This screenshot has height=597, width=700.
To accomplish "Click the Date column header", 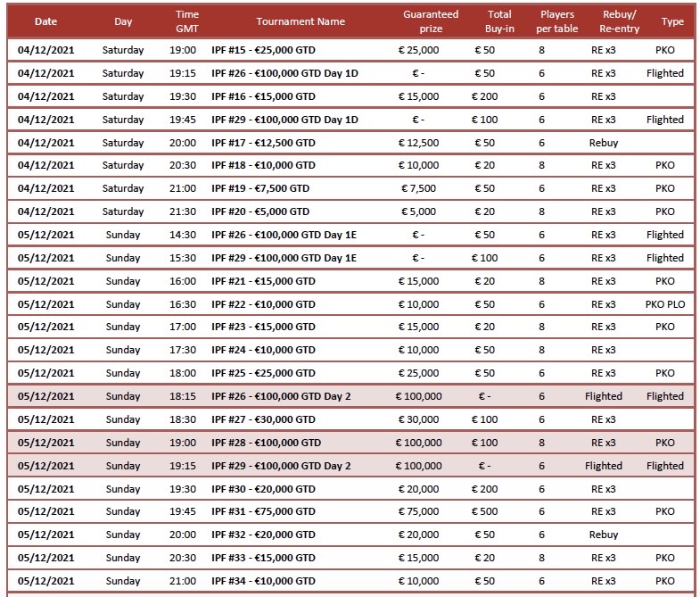I will click(x=46, y=21).
